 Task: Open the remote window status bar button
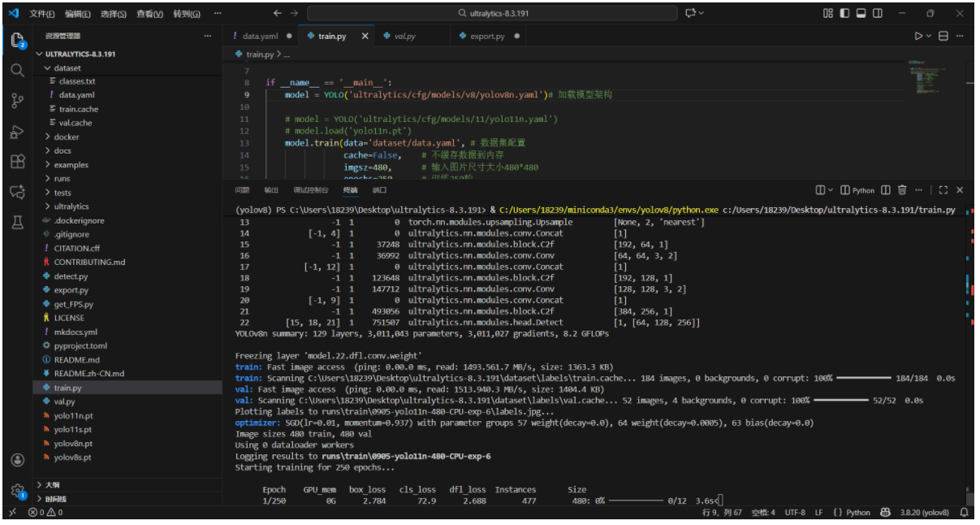[11, 513]
